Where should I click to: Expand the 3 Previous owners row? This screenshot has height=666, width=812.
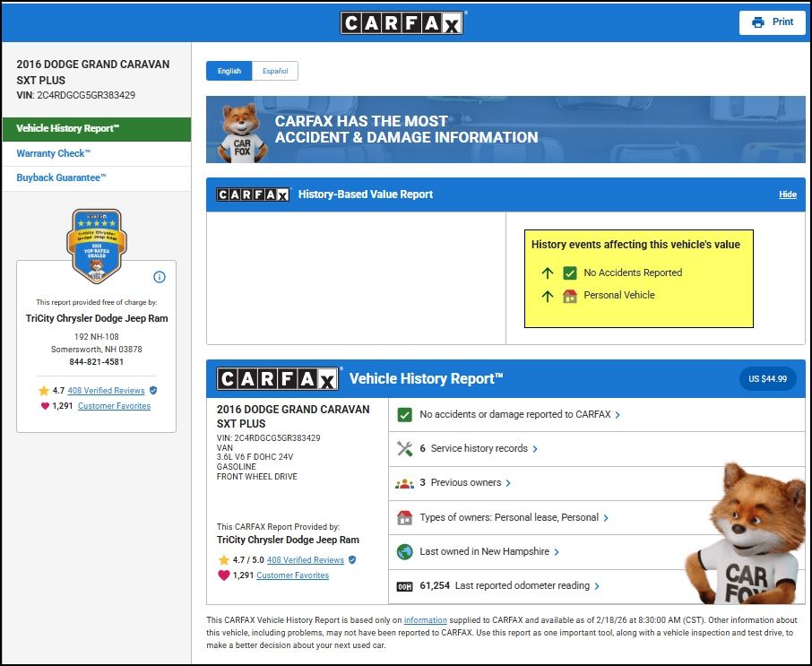click(465, 483)
